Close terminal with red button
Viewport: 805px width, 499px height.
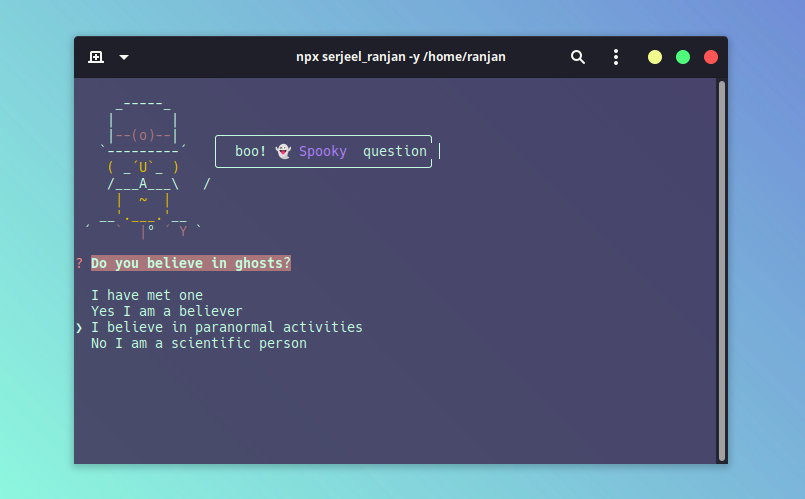coord(711,57)
